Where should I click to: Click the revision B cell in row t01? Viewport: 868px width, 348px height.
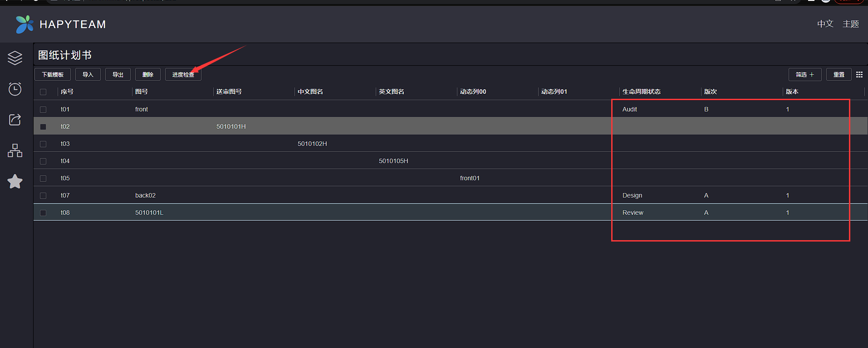(706, 109)
